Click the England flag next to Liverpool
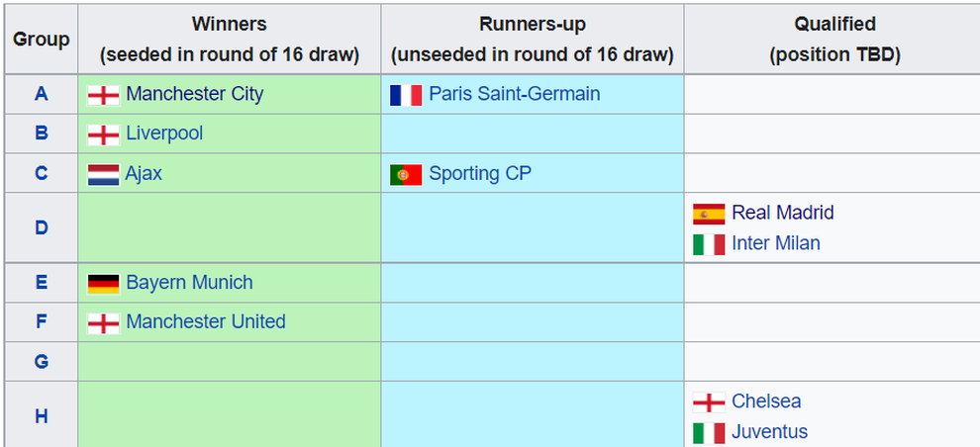The image size is (980, 447). [103, 134]
